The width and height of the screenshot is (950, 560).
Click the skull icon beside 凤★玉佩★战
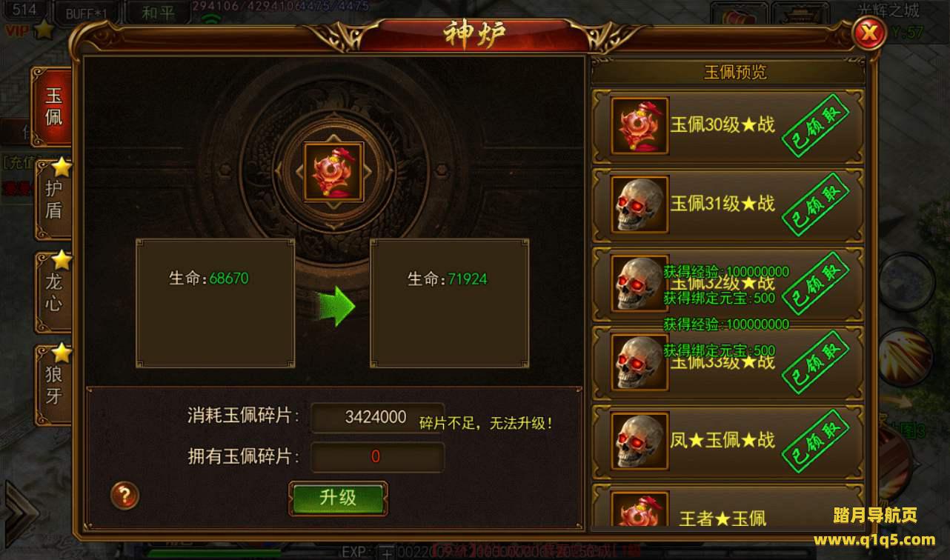(640, 441)
